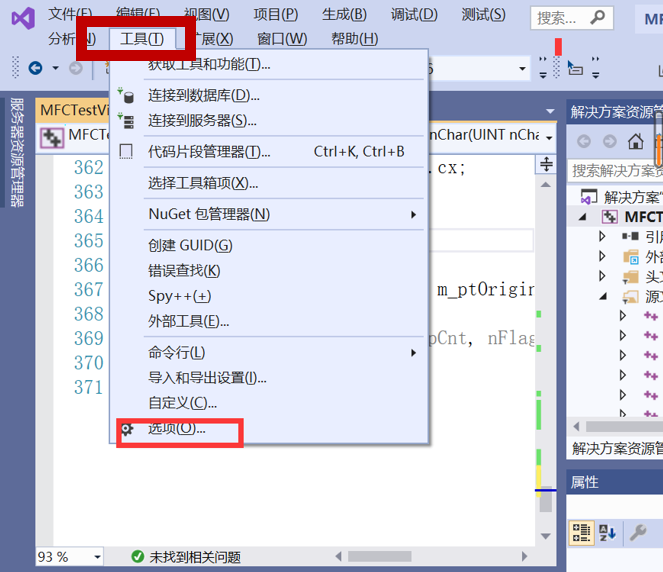Expand the 引用 references tree node
Viewport: 663px width, 572px height.
602,236
